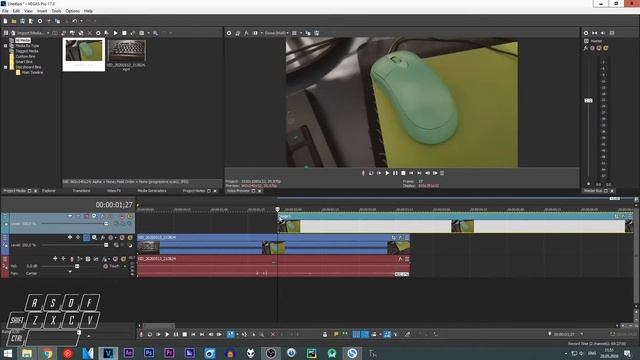The height and width of the screenshot is (360, 640).
Task: Stop media preview in Project Media toolbar
Action: coord(124,33)
